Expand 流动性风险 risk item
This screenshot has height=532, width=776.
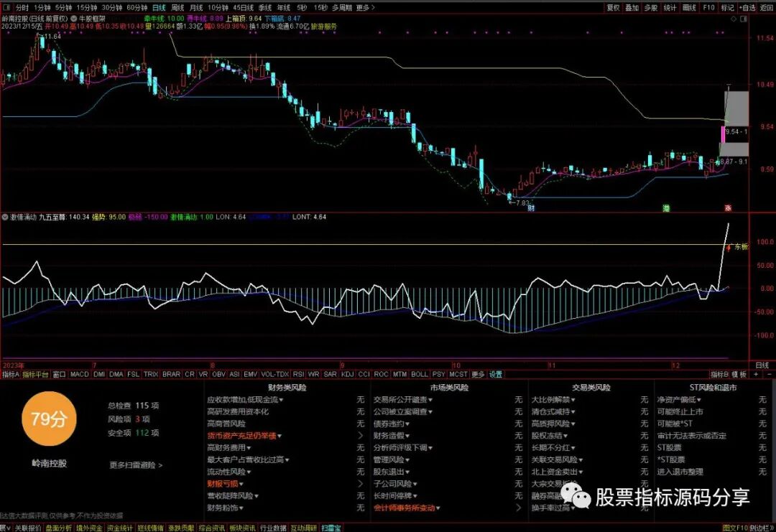point(228,472)
